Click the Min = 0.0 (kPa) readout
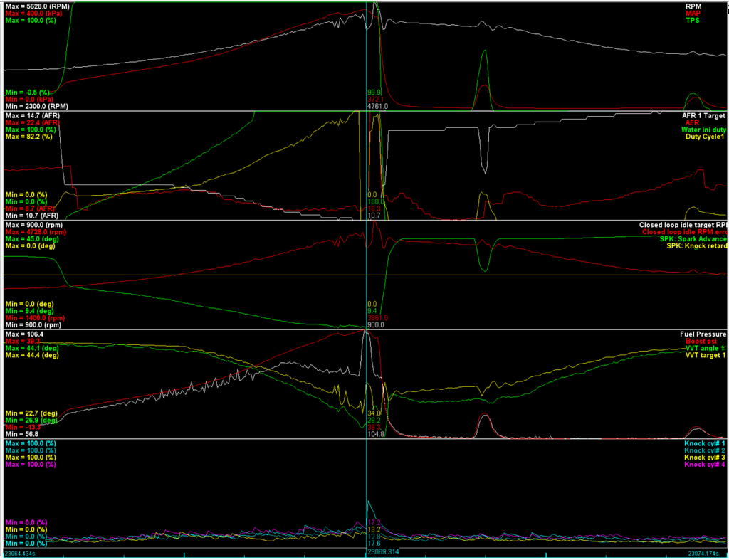Image resolution: width=729 pixels, height=560 pixels. [x=29, y=100]
